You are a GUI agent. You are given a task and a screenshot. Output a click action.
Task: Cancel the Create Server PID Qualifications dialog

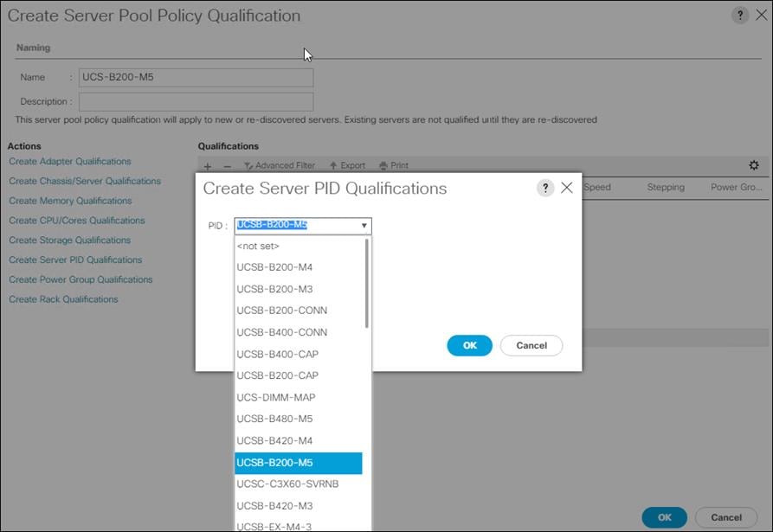(x=531, y=345)
